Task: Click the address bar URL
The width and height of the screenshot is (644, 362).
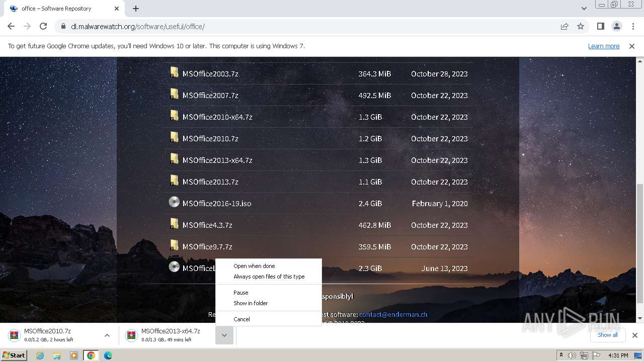Action: pos(138,27)
